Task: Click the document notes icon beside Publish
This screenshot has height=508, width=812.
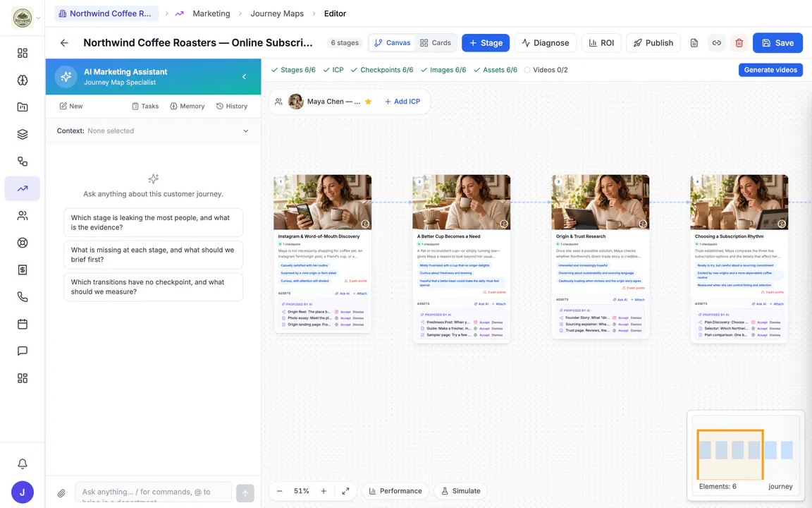Action: [x=694, y=43]
